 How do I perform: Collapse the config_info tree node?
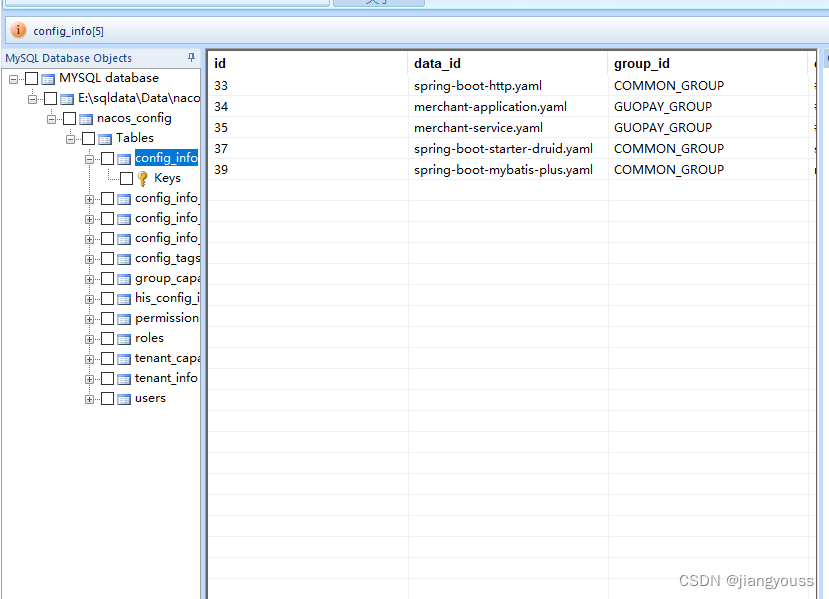pos(88,157)
